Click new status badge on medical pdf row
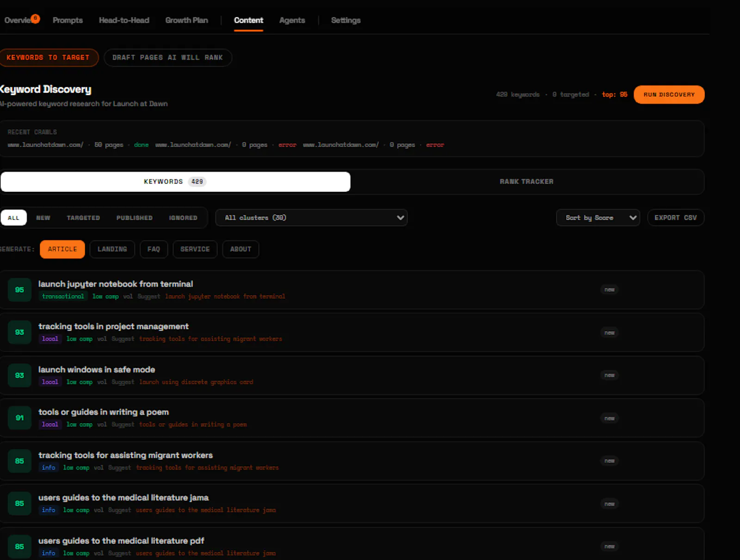The width and height of the screenshot is (740, 560). (x=610, y=547)
